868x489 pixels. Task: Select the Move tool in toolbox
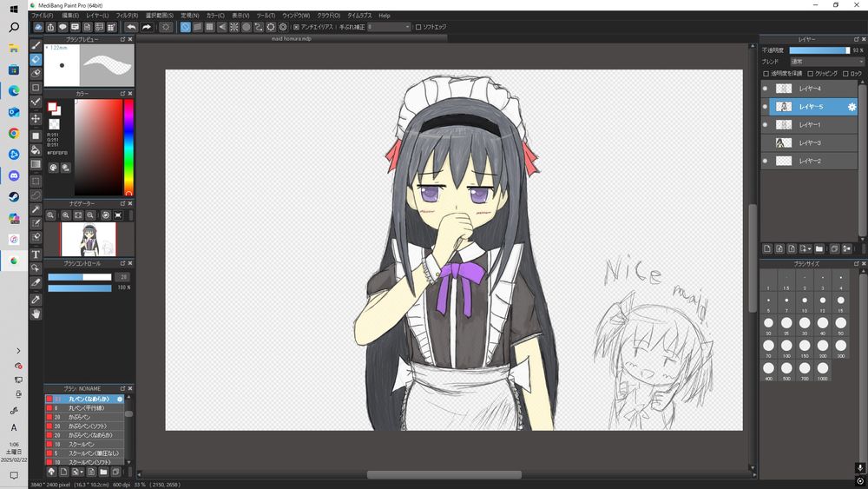36,118
